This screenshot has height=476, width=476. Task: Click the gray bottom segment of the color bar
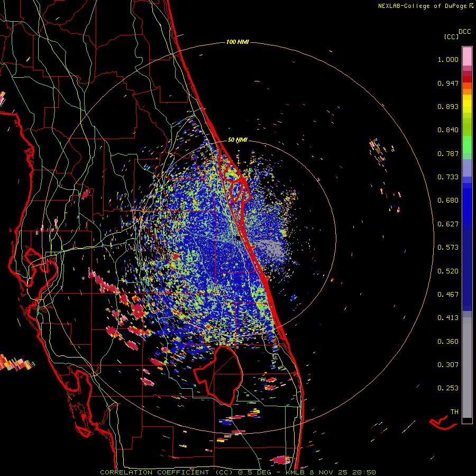coord(467,368)
